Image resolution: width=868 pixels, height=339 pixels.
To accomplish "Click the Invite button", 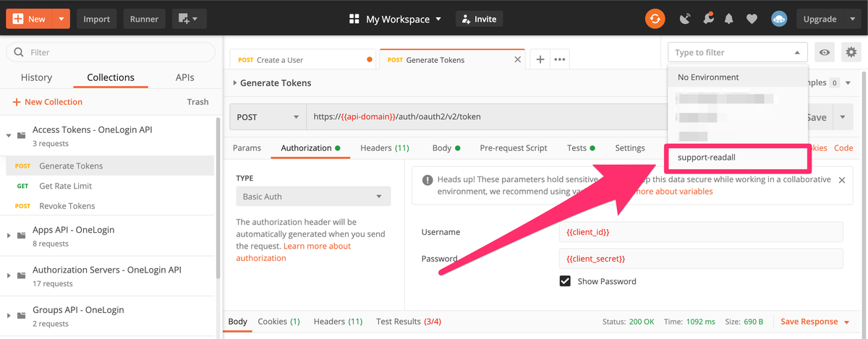I will tap(479, 20).
